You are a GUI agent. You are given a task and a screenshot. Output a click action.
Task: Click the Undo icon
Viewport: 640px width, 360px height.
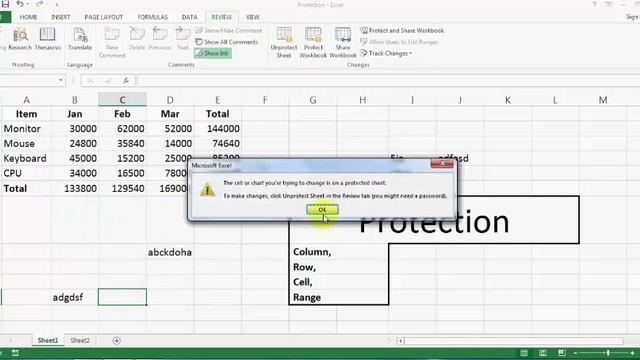click(x=20, y=4)
